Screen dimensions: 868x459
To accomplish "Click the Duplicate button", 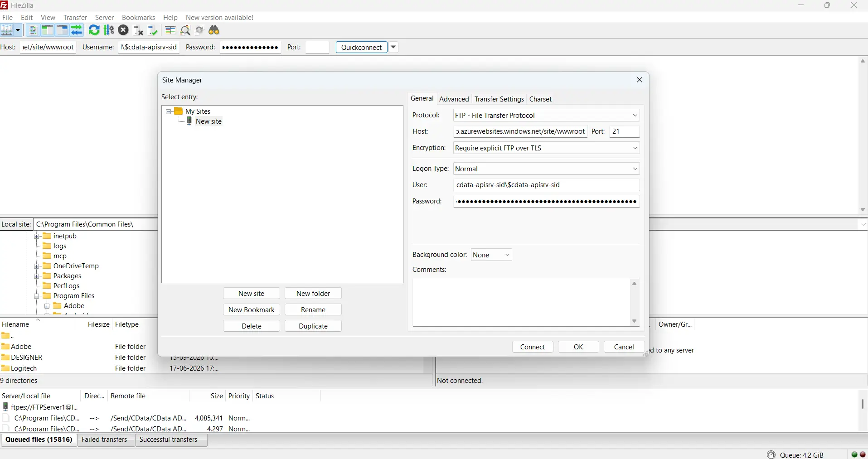I will click(313, 326).
